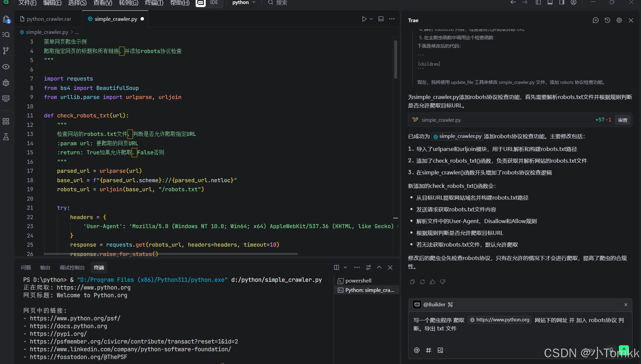Expand the run options dropdown arrow
Screen dimensions: 641x364
pos(371,19)
